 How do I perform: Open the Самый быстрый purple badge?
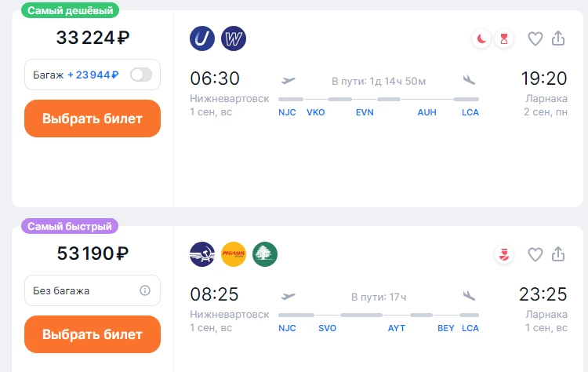coord(70,226)
